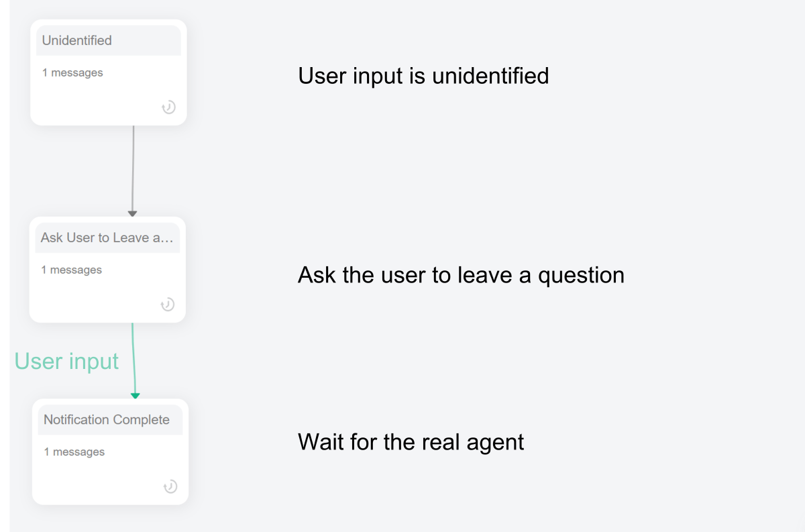Click the gray arrowhead above Ask User node
The image size is (805, 532).
point(132,213)
